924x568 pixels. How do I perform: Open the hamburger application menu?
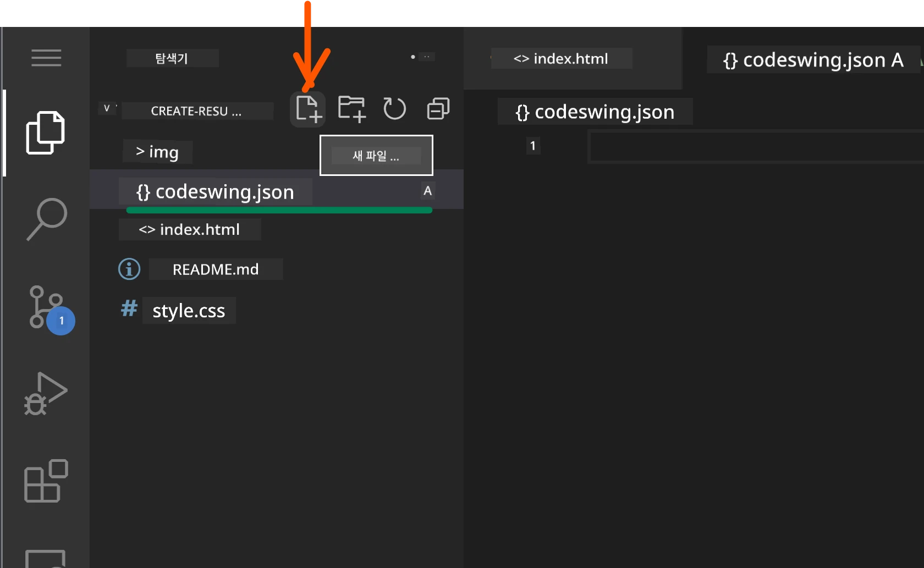[x=46, y=58]
